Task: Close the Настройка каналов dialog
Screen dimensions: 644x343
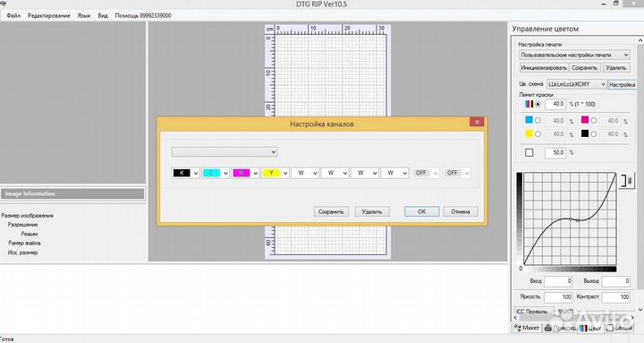Action: tap(477, 122)
